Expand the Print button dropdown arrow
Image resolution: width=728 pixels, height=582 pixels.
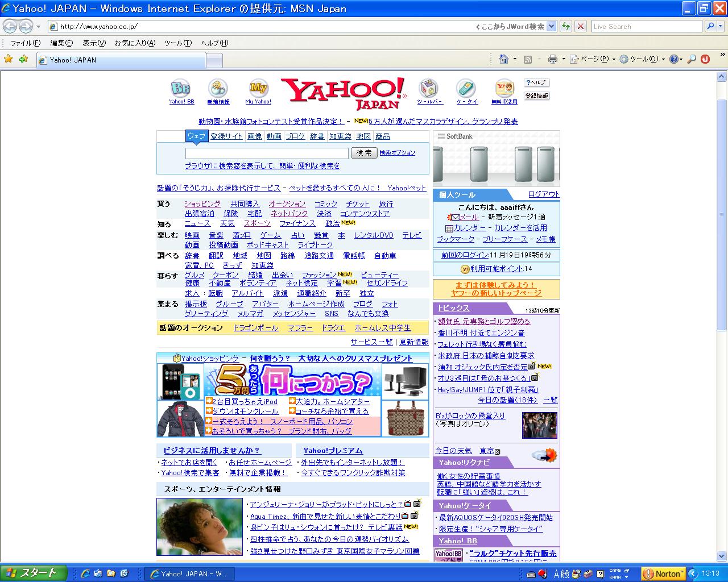tap(564, 59)
